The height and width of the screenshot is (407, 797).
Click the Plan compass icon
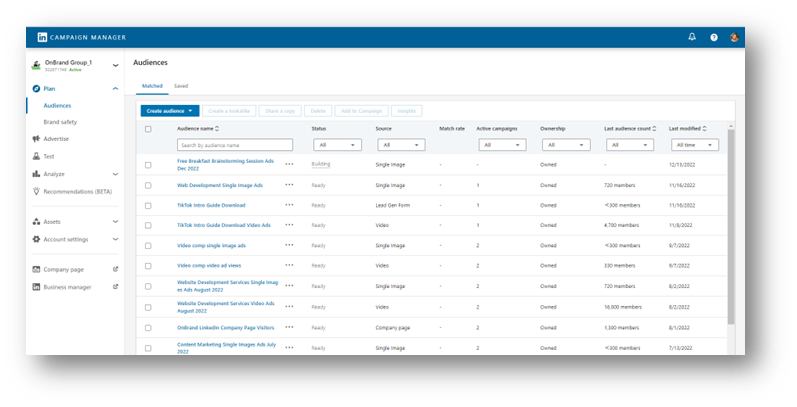pos(36,88)
